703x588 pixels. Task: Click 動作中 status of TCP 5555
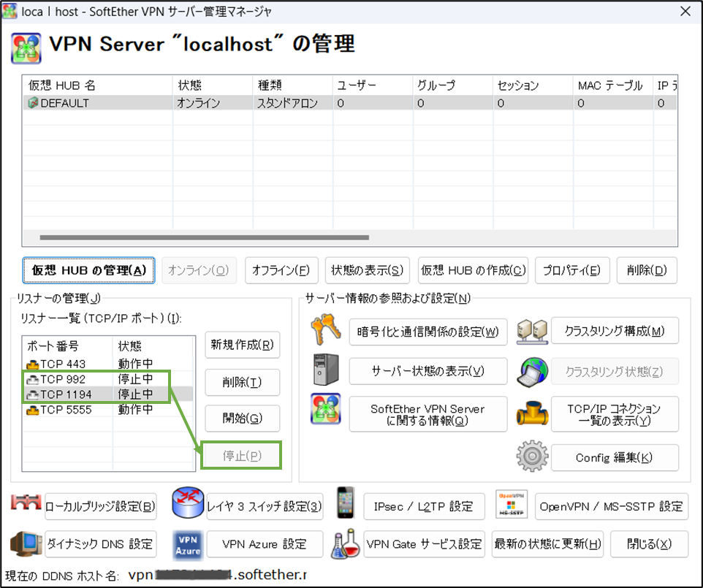pyautogui.click(x=135, y=410)
